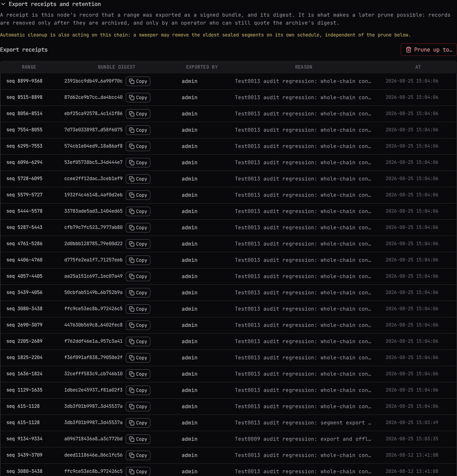Viewport: 457px width, 476px height.
Task: Copy digest for seq 5444-5578
Action: 138,211
